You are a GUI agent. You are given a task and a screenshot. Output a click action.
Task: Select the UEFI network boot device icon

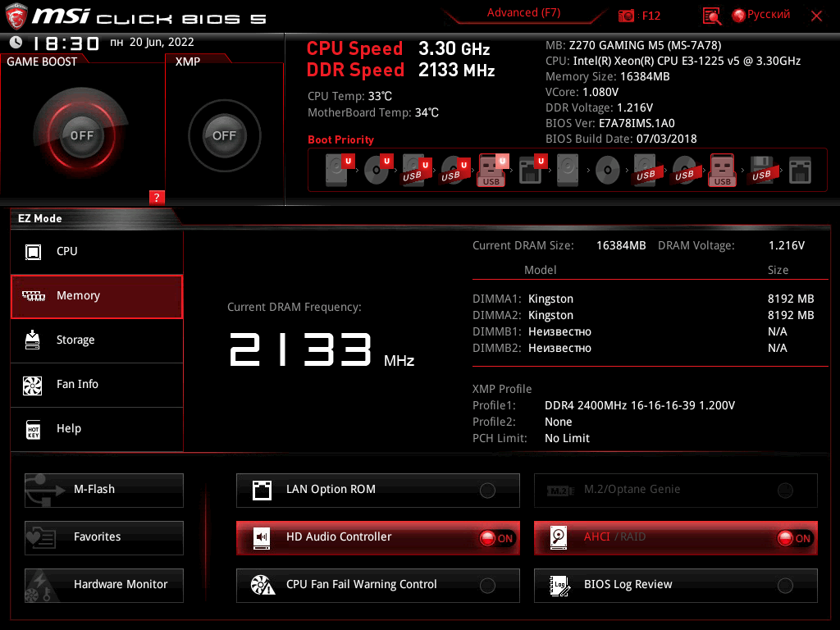(x=532, y=170)
